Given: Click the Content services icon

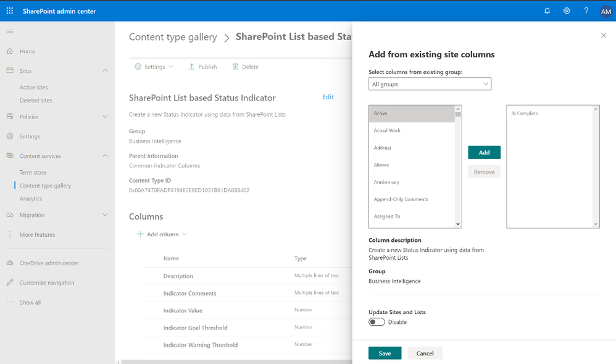Looking at the screenshot, I should (10, 155).
